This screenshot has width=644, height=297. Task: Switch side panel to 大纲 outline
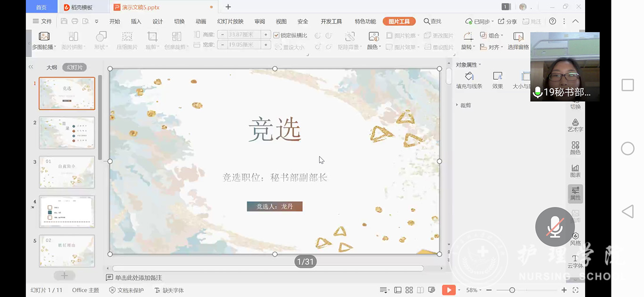click(x=51, y=67)
